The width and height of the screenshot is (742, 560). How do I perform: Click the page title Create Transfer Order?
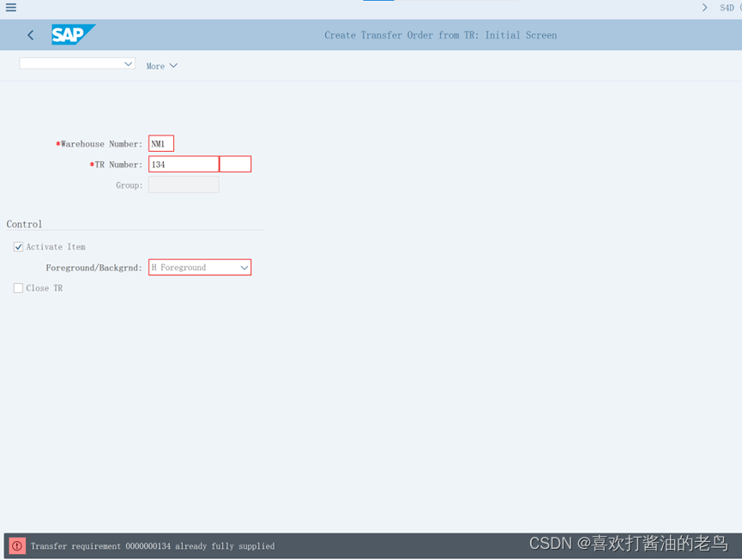pos(440,35)
